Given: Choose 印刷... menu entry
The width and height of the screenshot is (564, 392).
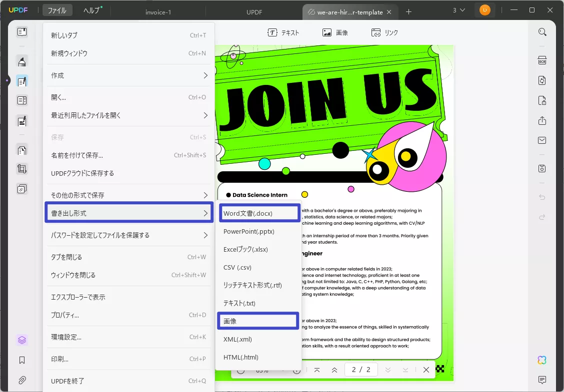Looking at the screenshot, I should tap(129, 359).
